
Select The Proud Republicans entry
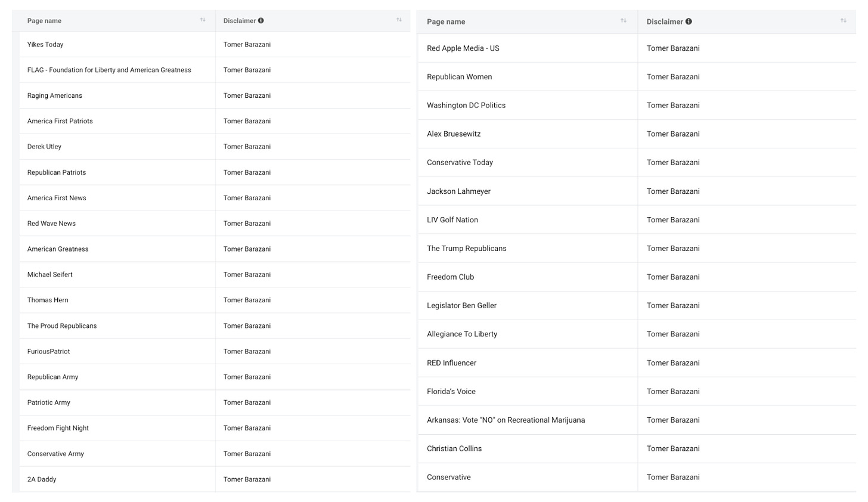click(x=62, y=326)
